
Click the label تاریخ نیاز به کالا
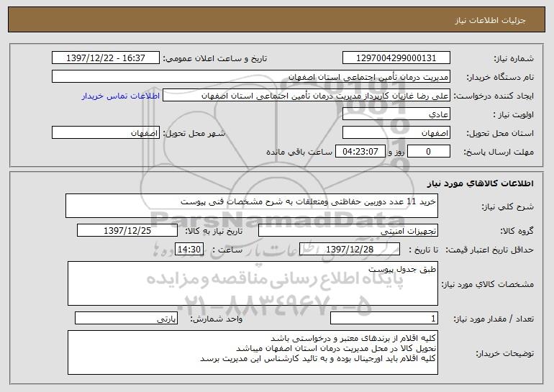pos(214,231)
